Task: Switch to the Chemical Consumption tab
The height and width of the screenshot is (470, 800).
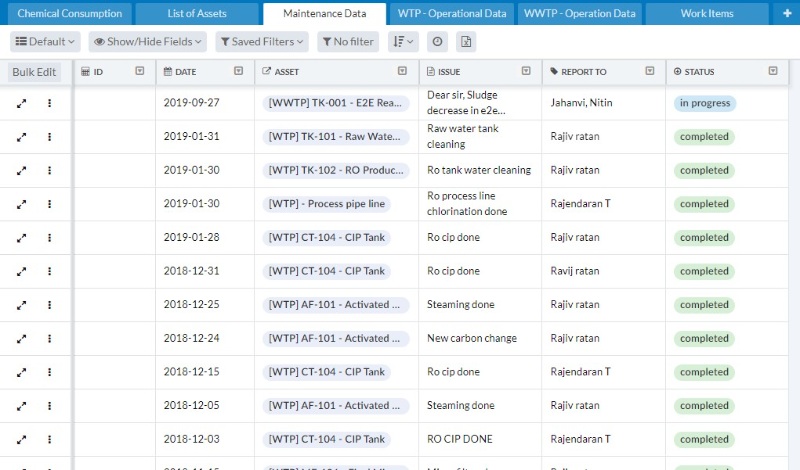Action: 69,14
